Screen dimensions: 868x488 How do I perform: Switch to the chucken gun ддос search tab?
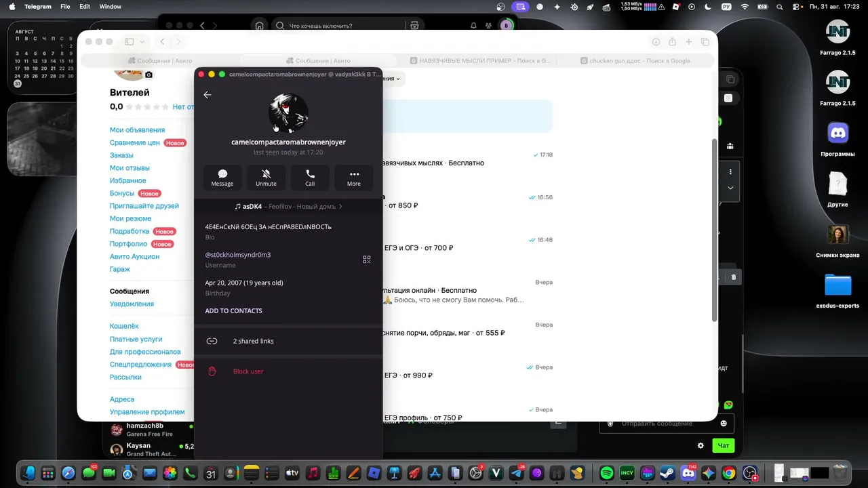635,61
